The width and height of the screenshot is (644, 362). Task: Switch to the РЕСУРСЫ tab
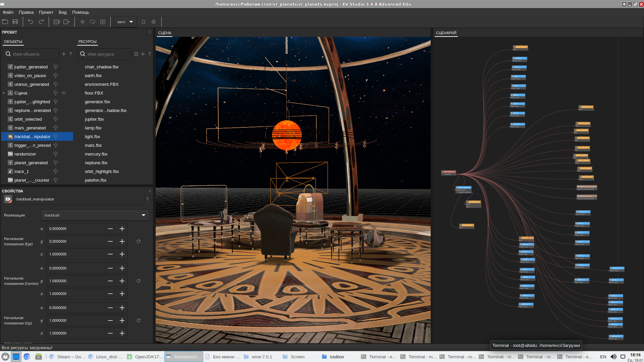click(x=87, y=42)
